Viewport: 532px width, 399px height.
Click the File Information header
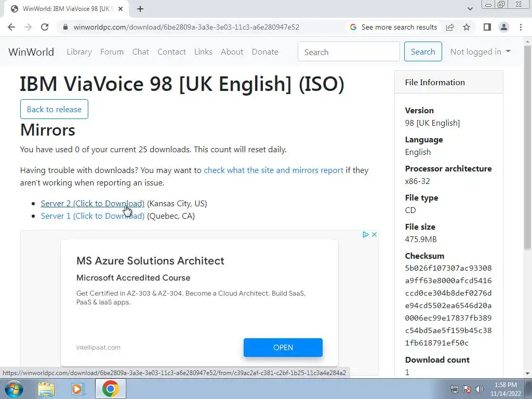click(x=448, y=82)
